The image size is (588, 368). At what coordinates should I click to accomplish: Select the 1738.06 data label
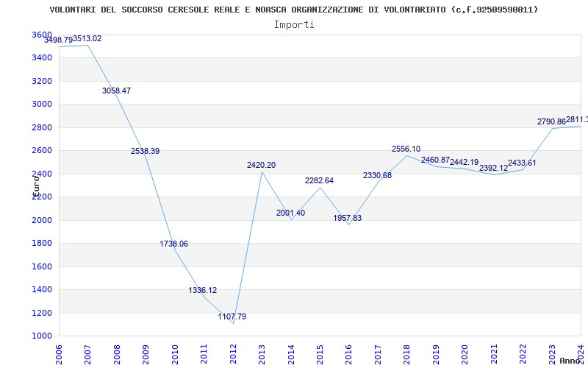pos(174,244)
